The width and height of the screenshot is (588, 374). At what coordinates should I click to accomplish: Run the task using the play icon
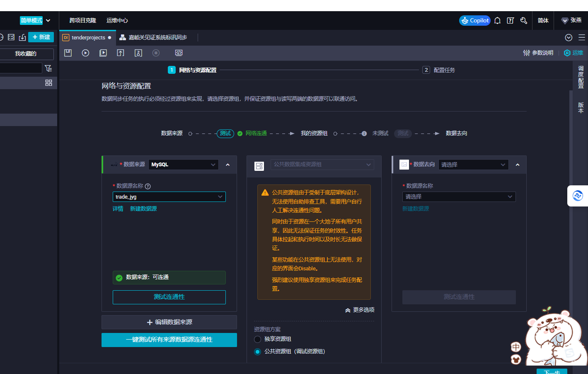85,53
